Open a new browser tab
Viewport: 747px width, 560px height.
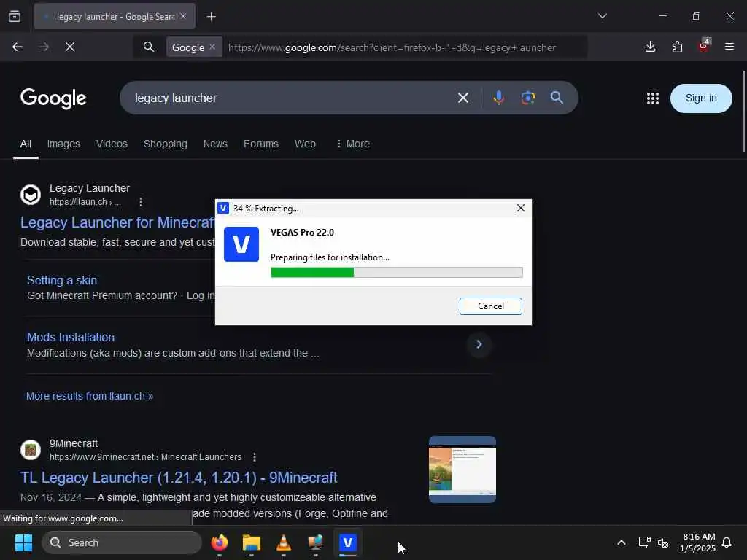point(211,17)
